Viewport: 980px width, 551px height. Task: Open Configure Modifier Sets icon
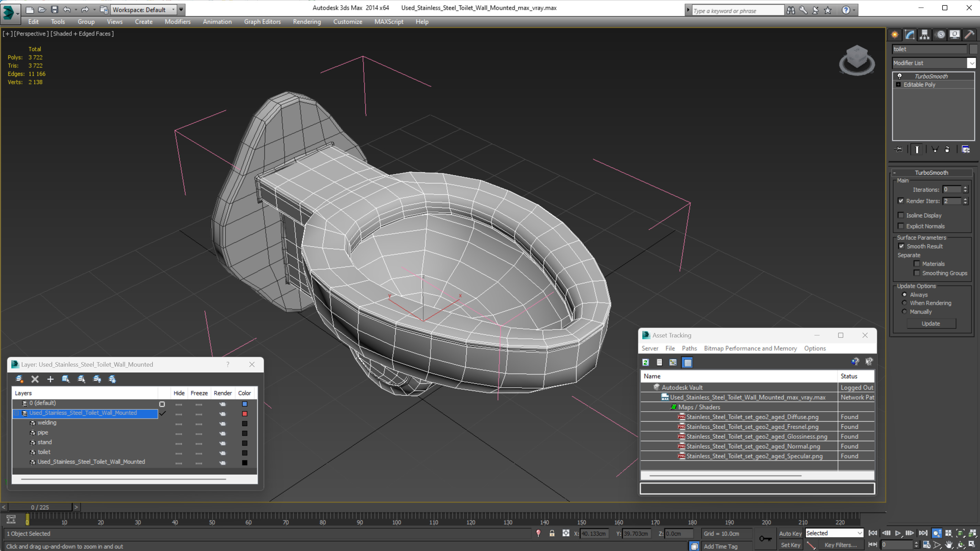(x=966, y=149)
